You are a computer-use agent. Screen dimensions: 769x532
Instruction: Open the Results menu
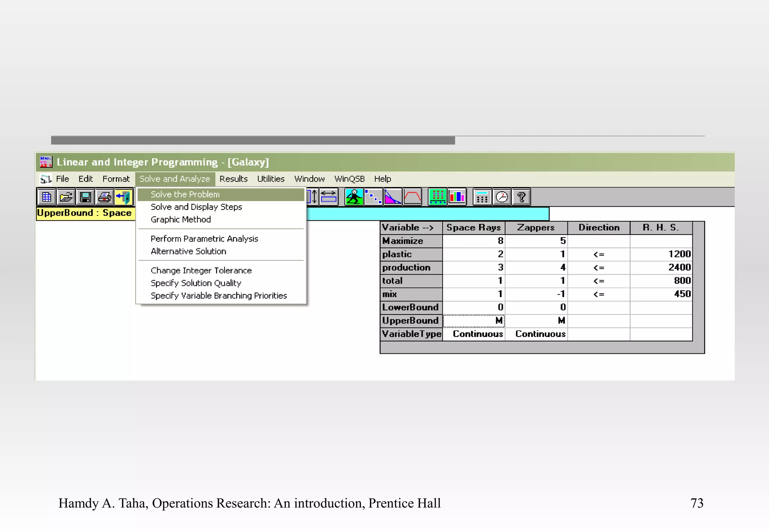233,179
